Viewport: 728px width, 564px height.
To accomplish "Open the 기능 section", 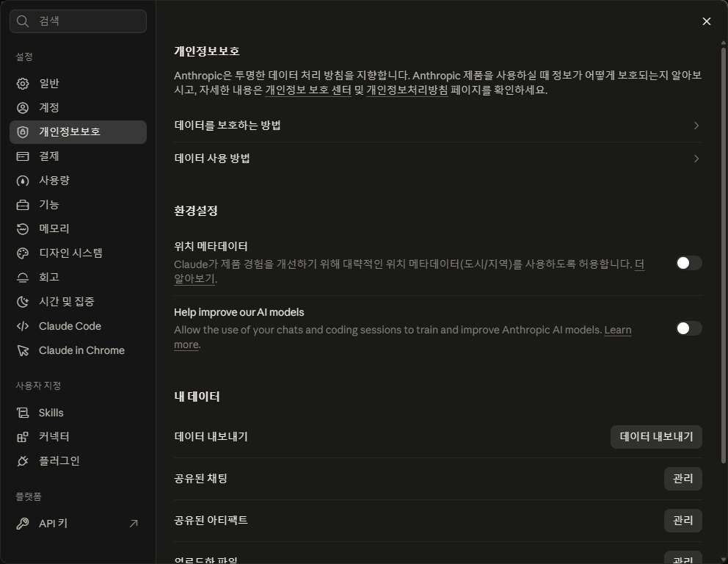I will (78, 204).
